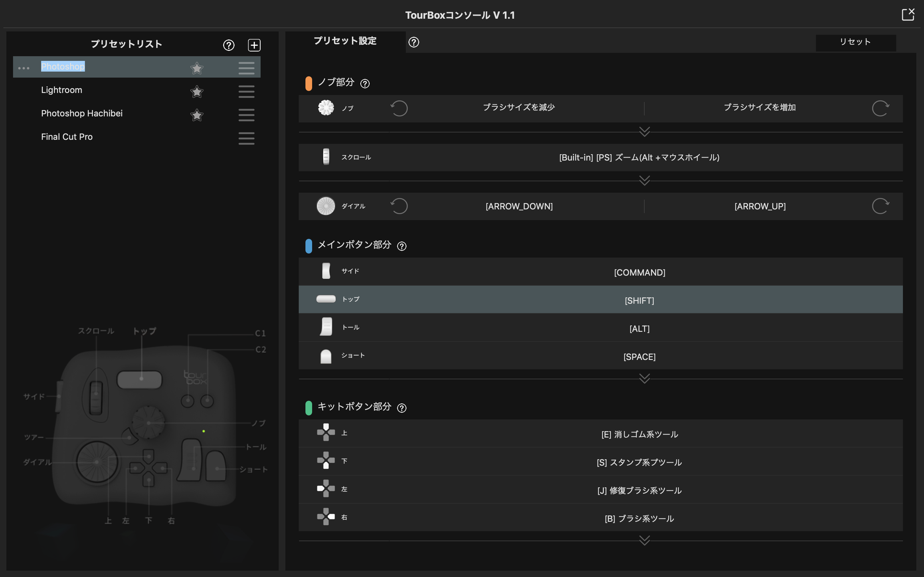The image size is (924, 577).
Task: Toggle the favorite star for the Photoshop preset
Action: point(197,68)
